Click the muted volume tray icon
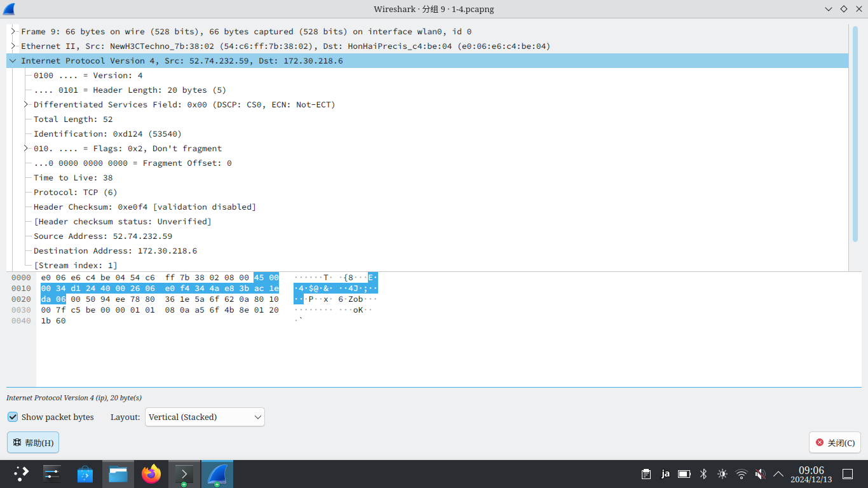This screenshot has width=868, height=488. pos(760,473)
